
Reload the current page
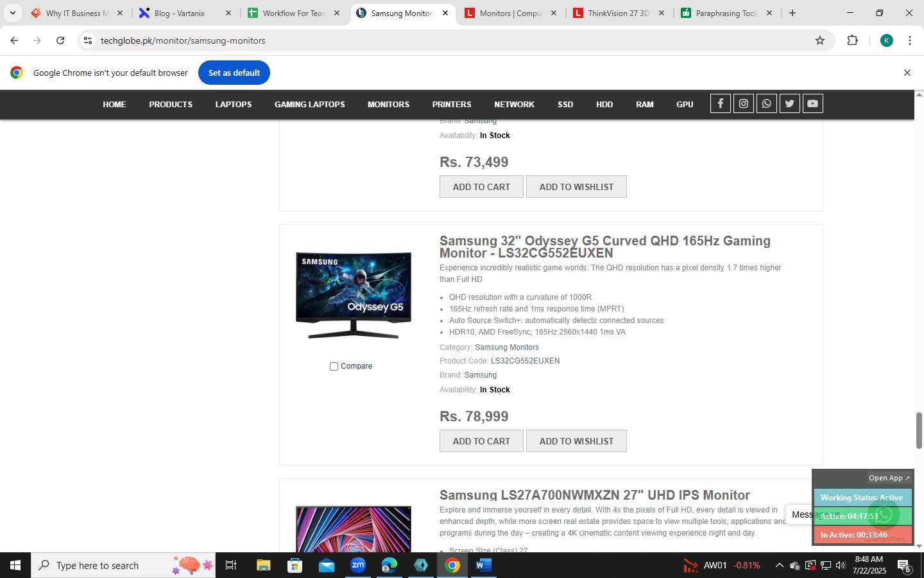coord(60,40)
